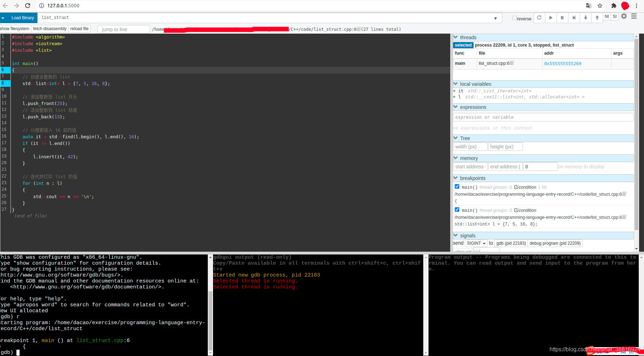Click memory bytes-per-line field showing 8
The width and height of the screenshot is (644, 356).
540,167
